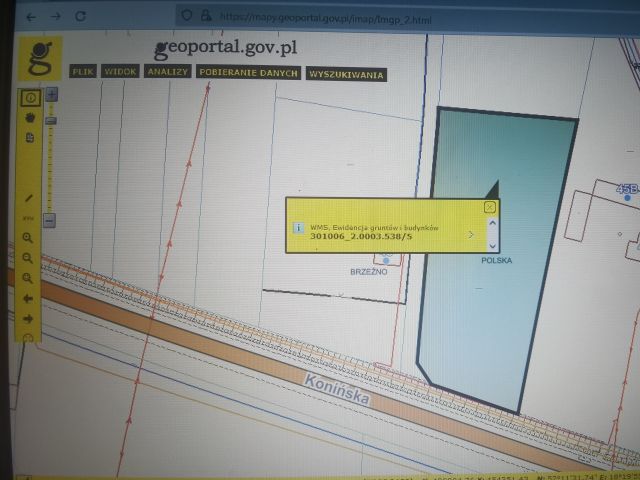Viewport: 640px width, 480px height.
Task: Click popup scrollbar down arrow
Action: pos(493,246)
